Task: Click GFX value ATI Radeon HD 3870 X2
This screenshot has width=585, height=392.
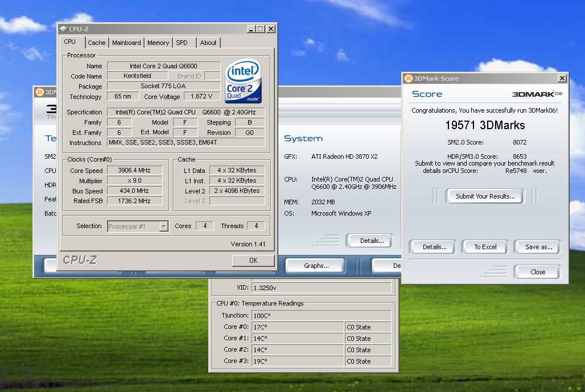Action: pos(344,156)
